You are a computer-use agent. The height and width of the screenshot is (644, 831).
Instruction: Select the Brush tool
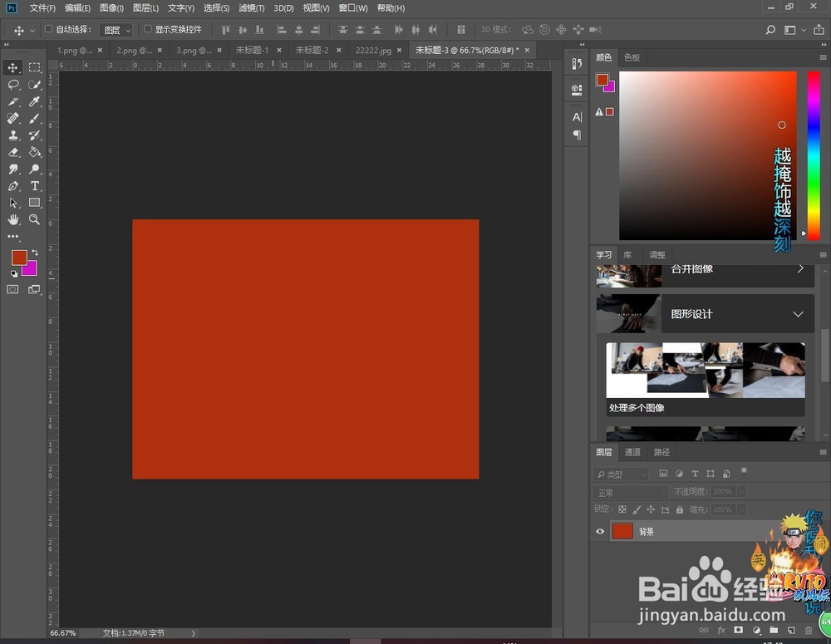[34, 119]
